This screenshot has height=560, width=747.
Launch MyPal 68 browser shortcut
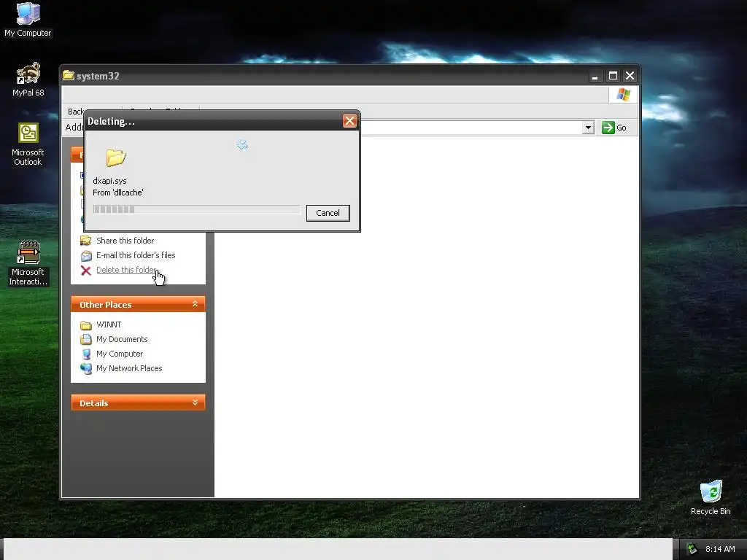28,79
